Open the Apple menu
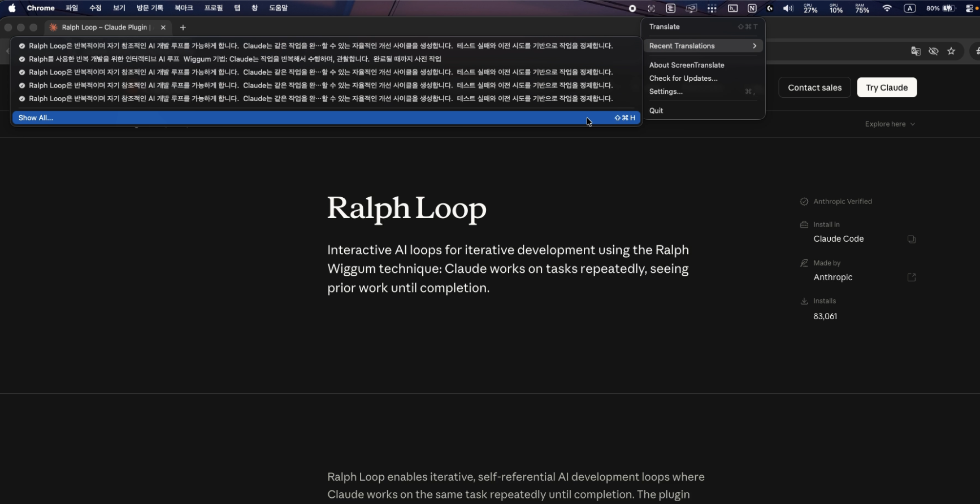This screenshot has width=980, height=504. pyautogui.click(x=12, y=8)
